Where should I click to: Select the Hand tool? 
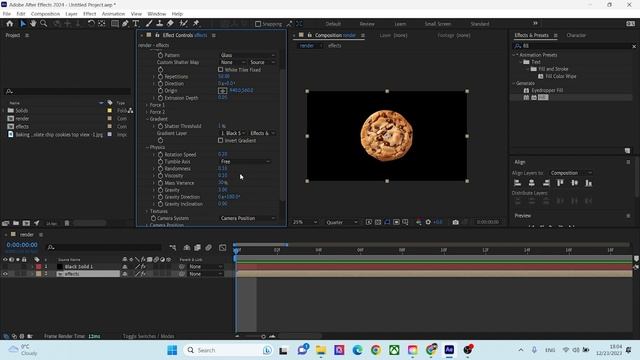(x=33, y=24)
